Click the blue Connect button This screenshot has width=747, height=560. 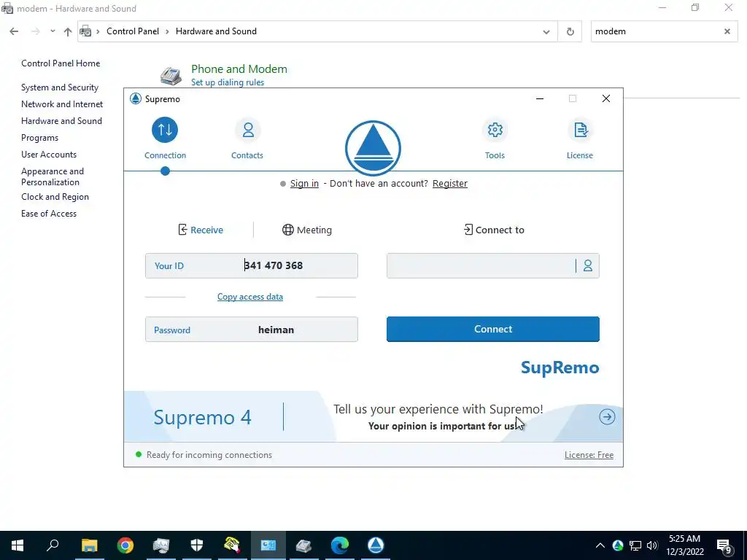(493, 329)
